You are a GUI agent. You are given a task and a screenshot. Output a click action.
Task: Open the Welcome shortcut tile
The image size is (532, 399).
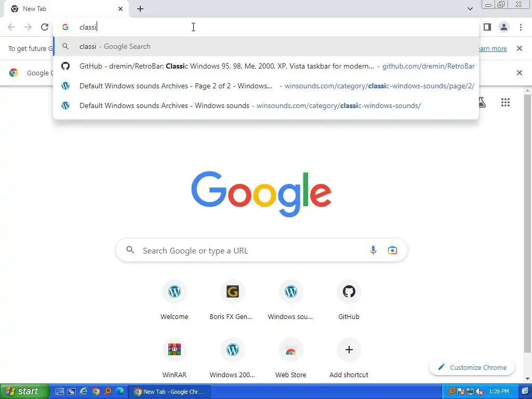tap(175, 300)
